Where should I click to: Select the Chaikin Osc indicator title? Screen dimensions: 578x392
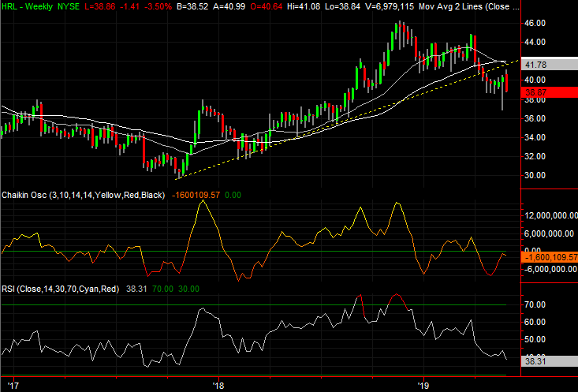click(84, 195)
